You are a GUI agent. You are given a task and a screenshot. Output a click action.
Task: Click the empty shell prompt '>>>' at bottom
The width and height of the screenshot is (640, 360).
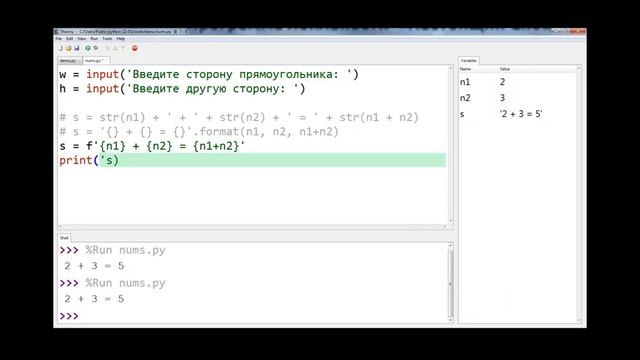click(x=69, y=316)
